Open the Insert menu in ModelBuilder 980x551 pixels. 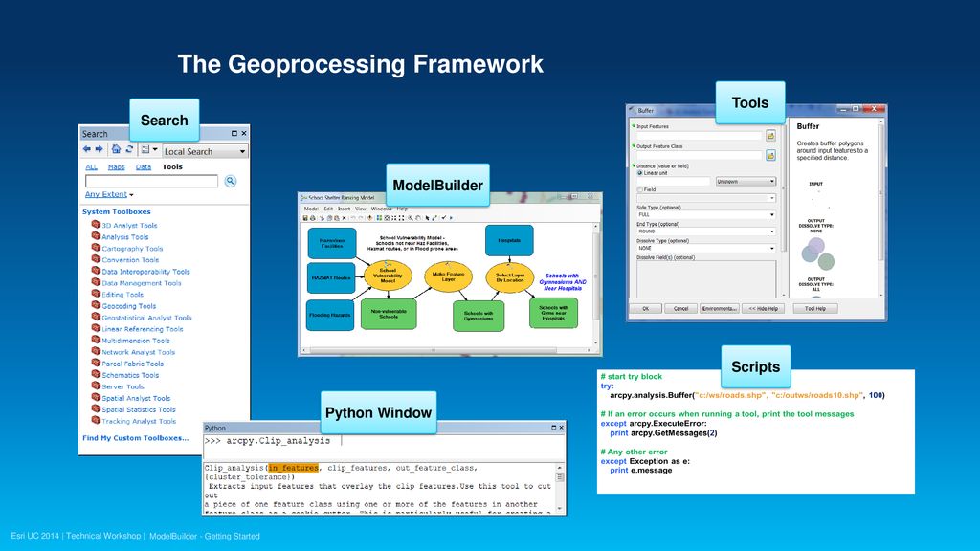(x=344, y=209)
